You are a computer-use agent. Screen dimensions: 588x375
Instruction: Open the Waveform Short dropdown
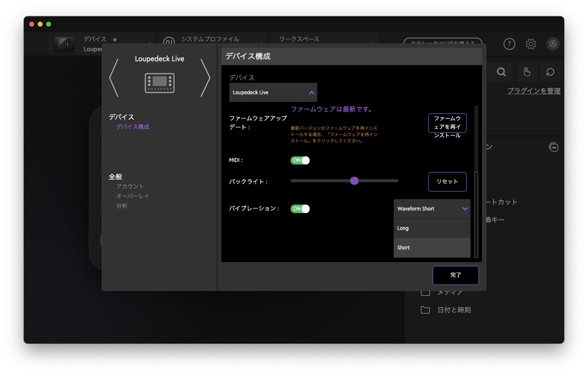tap(432, 209)
